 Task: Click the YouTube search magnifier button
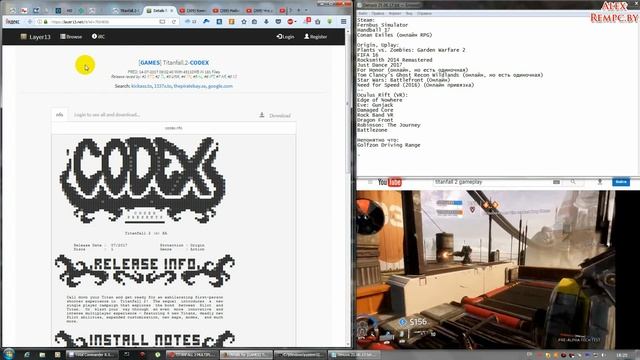click(573, 182)
